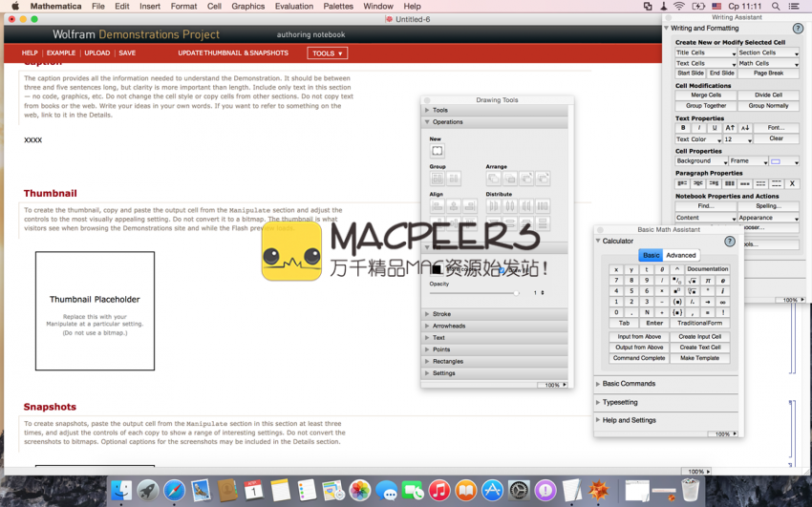This screenshot has height=507, width=812.
Task: Insert square root template in calculator
Action: click(693, 281)
